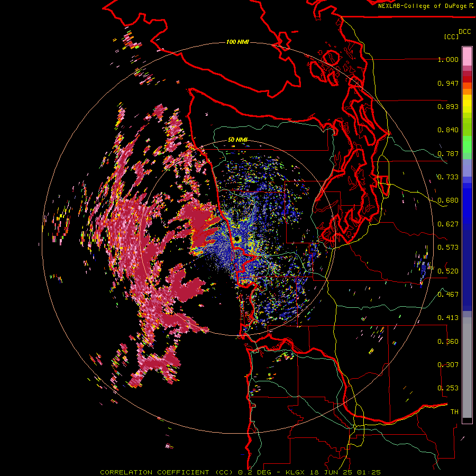Viewport: 476px width, 476px height.
Task: Click the light pink swatch beside 1.000
Action: click(x=467, y=57)
